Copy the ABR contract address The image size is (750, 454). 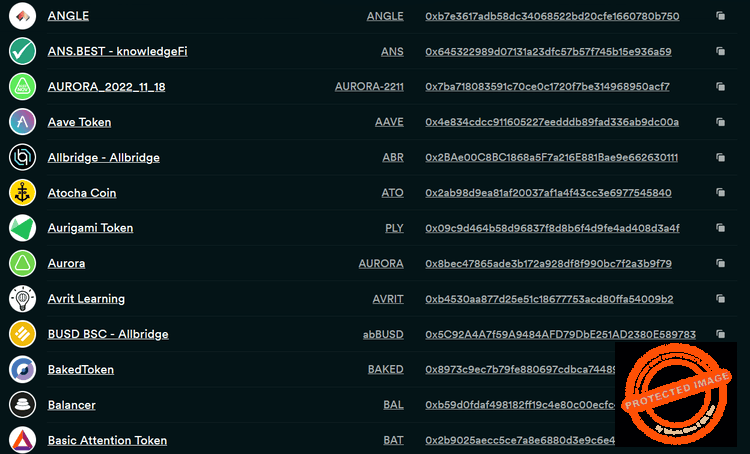pyautogui.click(x=720, y=157)
